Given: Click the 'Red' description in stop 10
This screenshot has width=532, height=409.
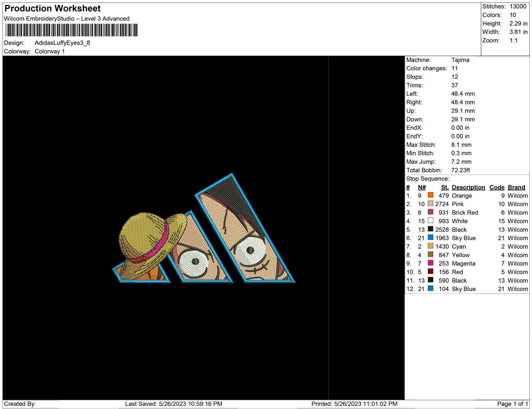Looking at the screenshot, I should [x=457, y=272].
